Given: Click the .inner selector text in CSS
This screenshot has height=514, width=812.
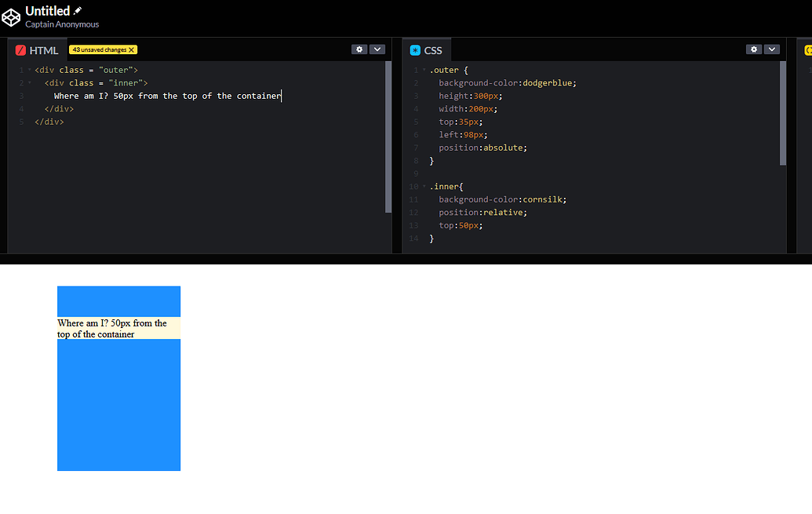Looking at the screenshot, I should pyautogui.click(x=444, y=187).
